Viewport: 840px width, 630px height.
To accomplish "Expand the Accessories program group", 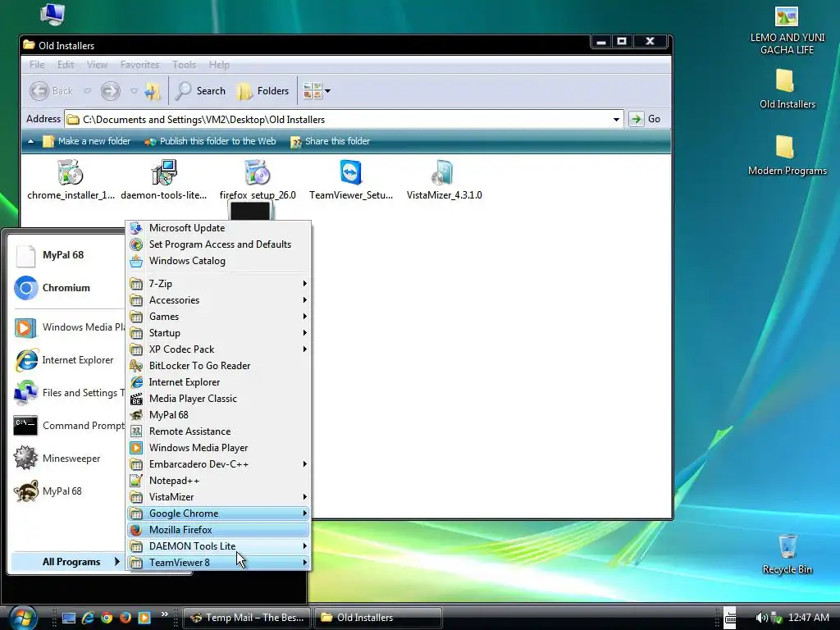I will click(x=218, y=300).
